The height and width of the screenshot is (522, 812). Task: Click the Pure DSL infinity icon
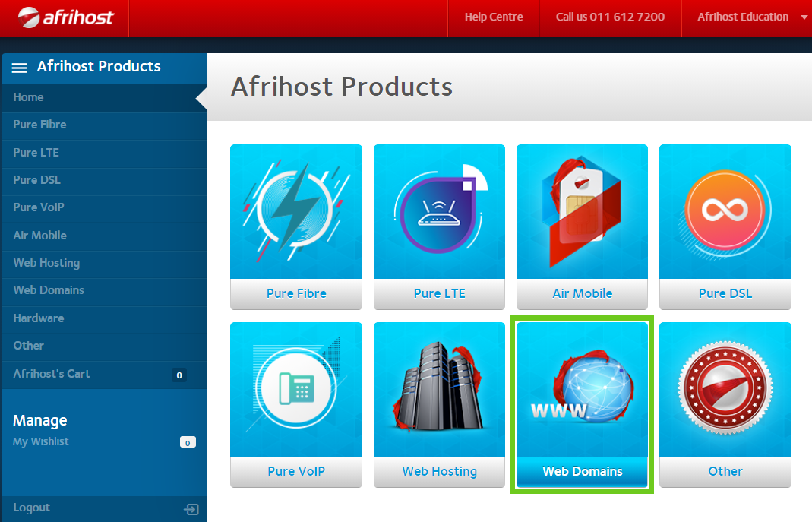point(725,210)
